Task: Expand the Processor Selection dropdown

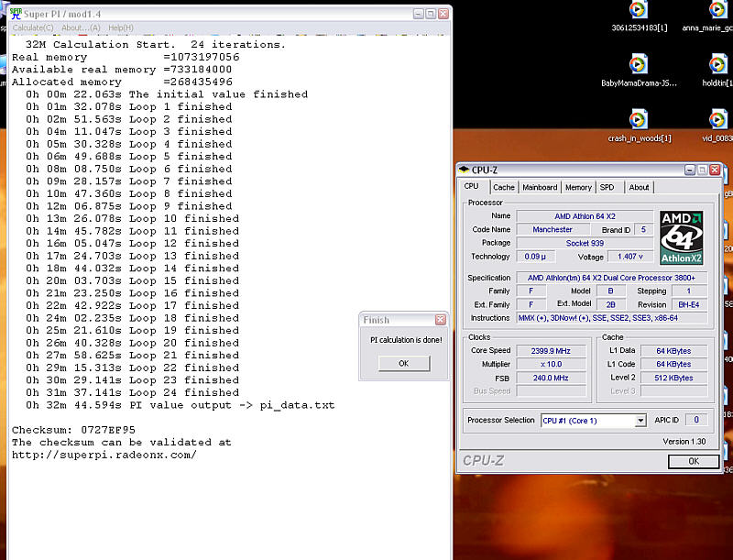Action: 640,421
